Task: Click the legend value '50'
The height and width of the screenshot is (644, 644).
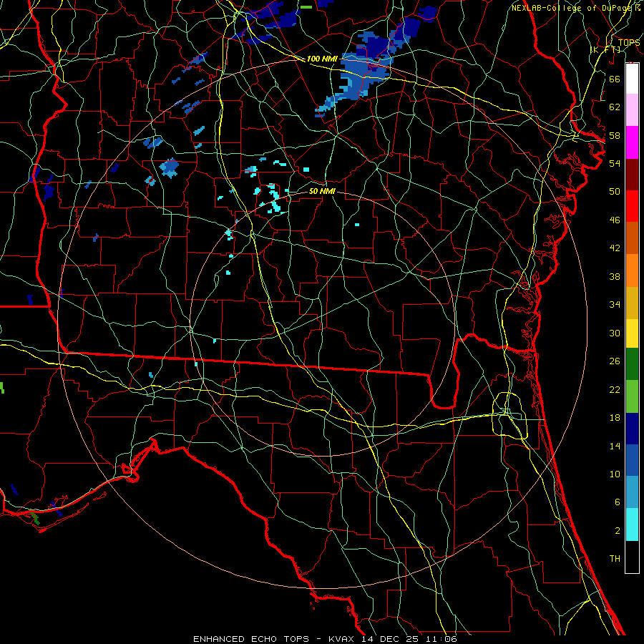Action: 615,192
